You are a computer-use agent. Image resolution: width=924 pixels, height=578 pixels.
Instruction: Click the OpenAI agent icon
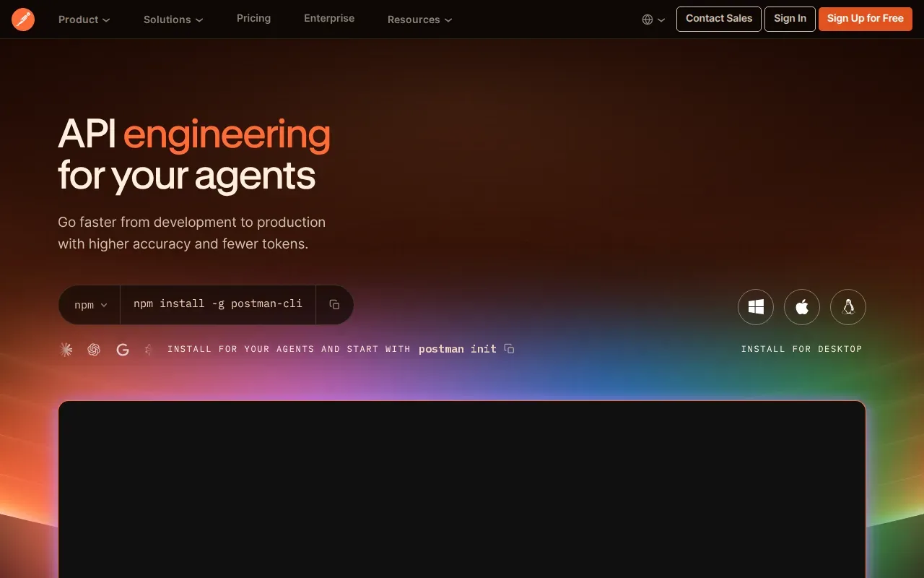coord(94,350)
